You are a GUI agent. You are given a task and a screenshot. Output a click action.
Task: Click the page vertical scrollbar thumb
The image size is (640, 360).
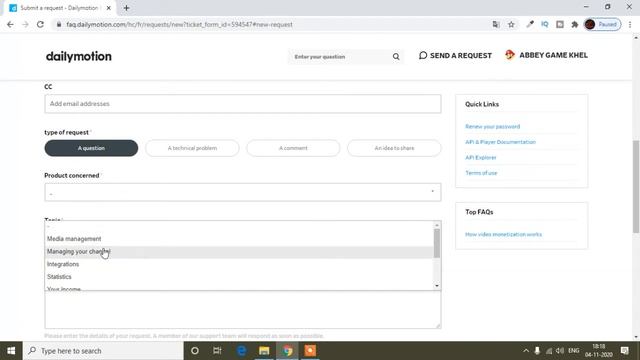tap(636, 187)
